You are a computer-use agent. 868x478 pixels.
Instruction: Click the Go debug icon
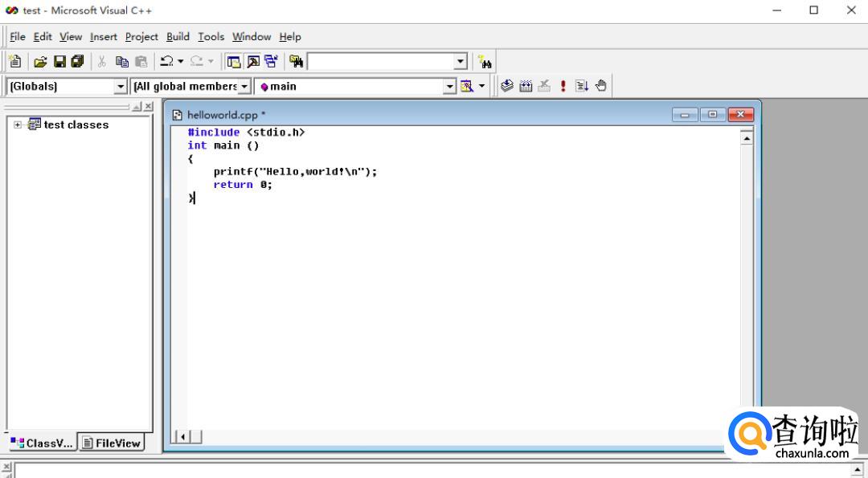582,86
